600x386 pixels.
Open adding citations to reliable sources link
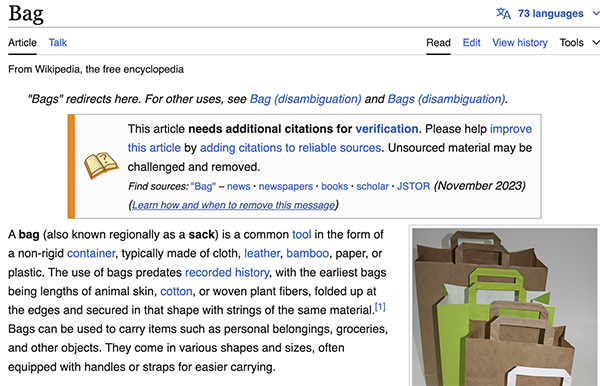(290, 148)
